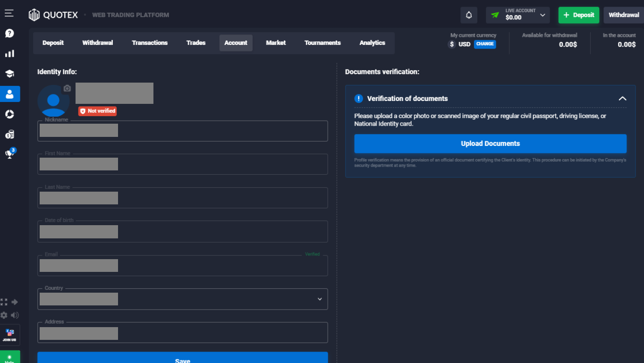The width and height of the screenshot is (644, 363).
Task: Click the 'Documents verification:' heading
Action: coord(382,72)
